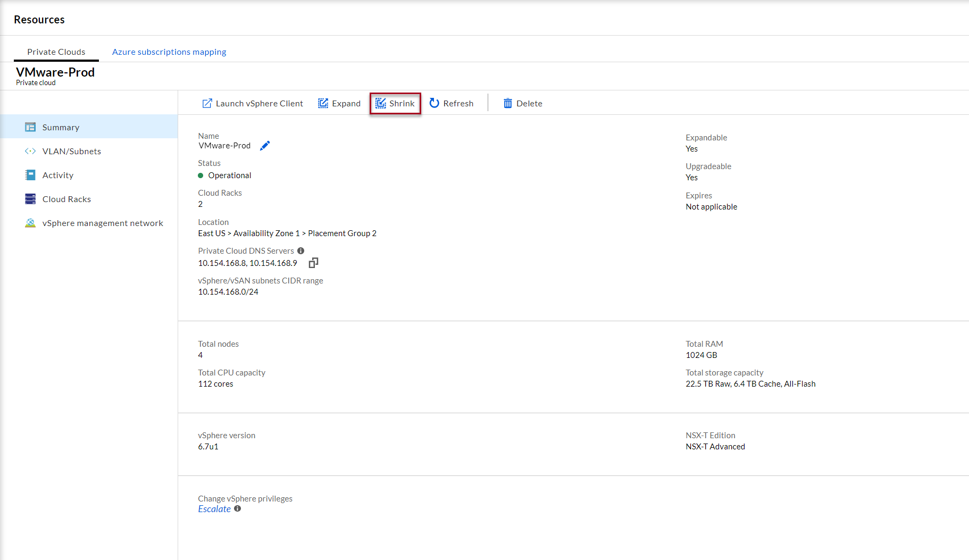Click the Summary sidebar icon

coord(30,127)
